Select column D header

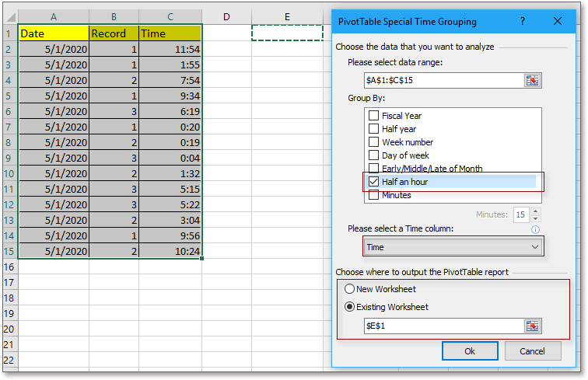click(226, 17)
